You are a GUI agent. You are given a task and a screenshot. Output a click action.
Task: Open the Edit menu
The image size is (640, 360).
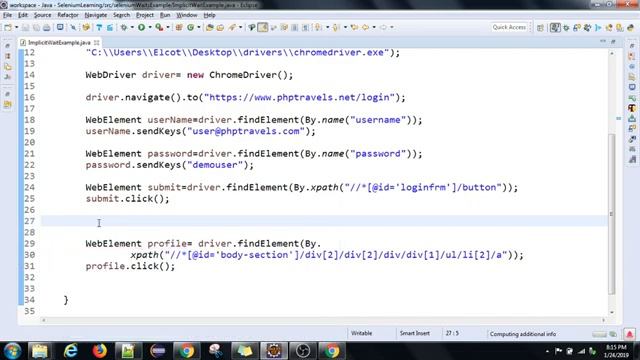click(x=23, y=15)
